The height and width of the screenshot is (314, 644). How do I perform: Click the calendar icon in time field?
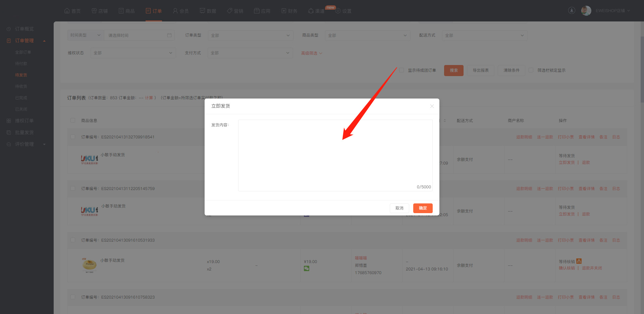click(x=169, y=36)
